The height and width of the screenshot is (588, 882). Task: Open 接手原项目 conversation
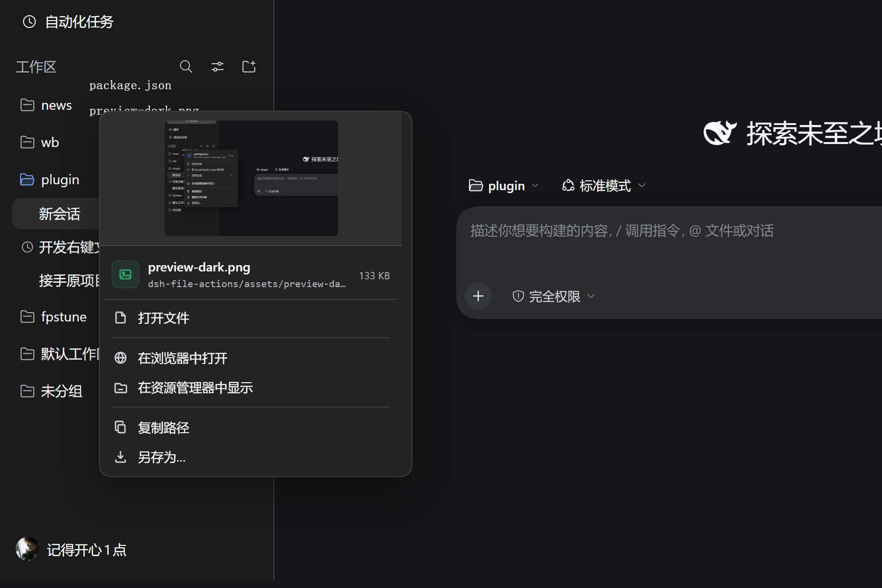69,281
